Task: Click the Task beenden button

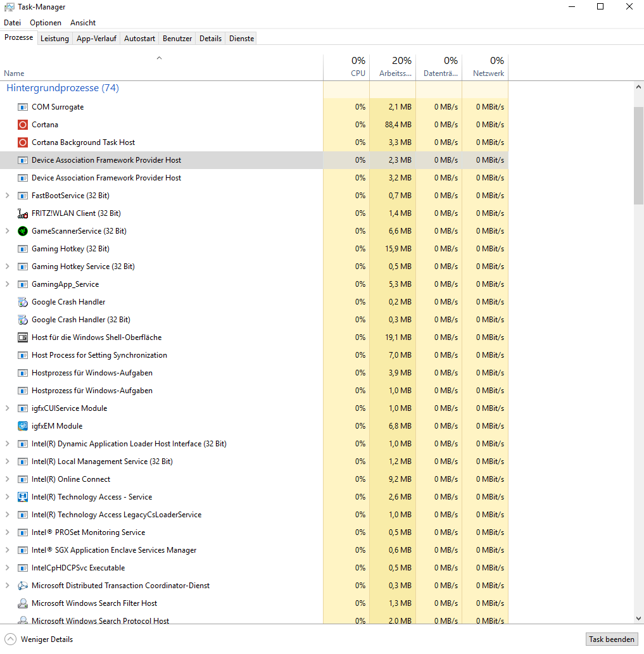Action: coord(612,639)
